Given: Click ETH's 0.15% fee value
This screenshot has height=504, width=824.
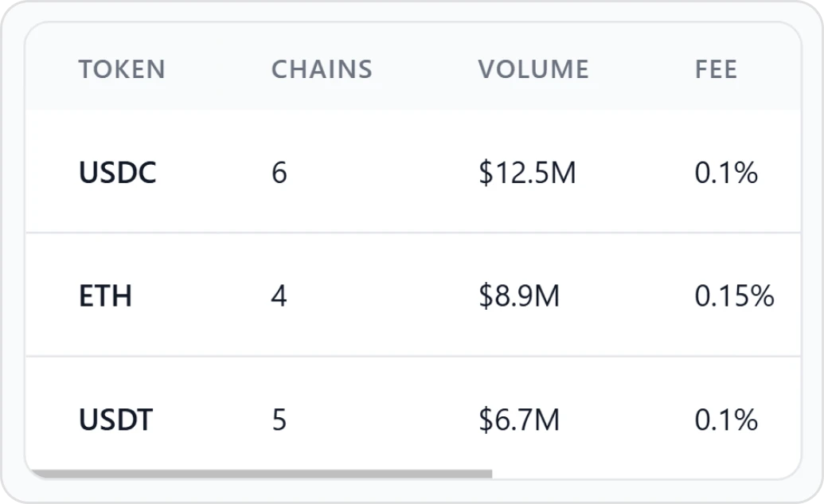Looking at the screenshot, I should click(x=734, y=296).
